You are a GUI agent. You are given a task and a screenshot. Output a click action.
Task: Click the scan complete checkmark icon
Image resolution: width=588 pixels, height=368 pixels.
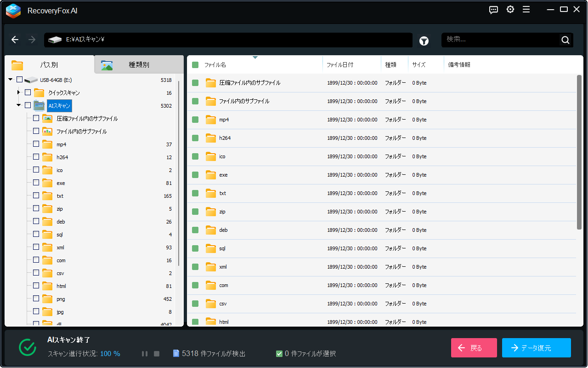(28, 347)
